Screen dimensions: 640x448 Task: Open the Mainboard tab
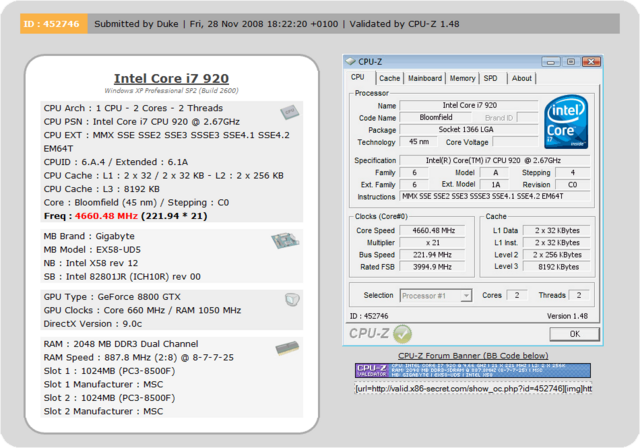[x=425, y=78]
